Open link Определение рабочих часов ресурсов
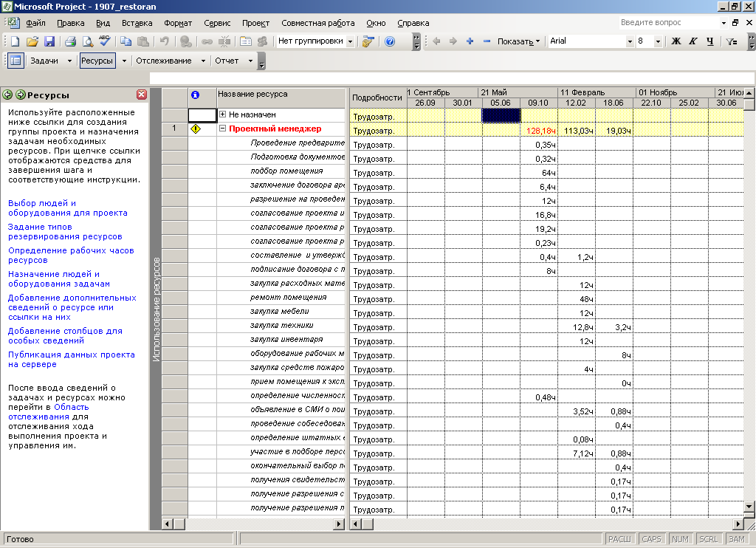 coord(71,256)
